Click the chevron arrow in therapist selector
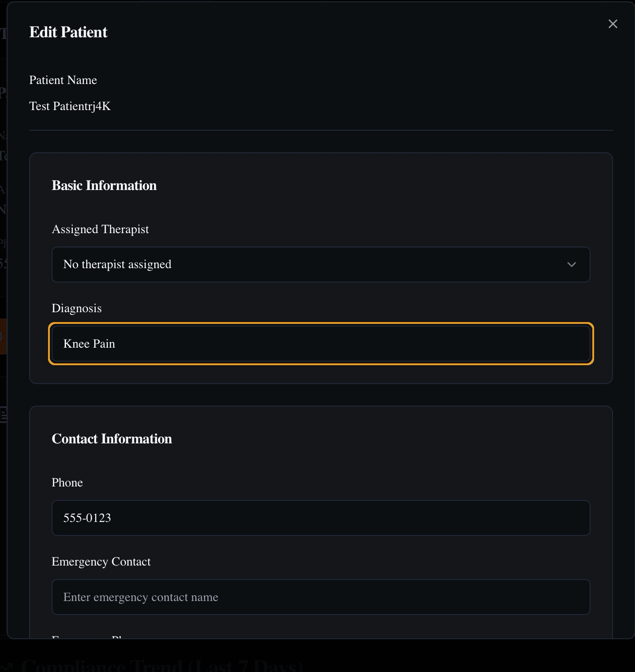 [x=571, y=265]
